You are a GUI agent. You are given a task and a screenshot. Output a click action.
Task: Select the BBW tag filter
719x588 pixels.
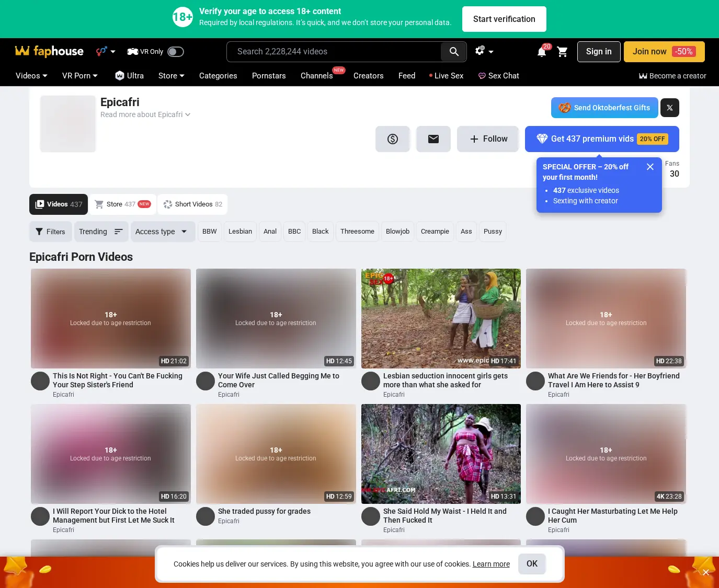(209, 232)
